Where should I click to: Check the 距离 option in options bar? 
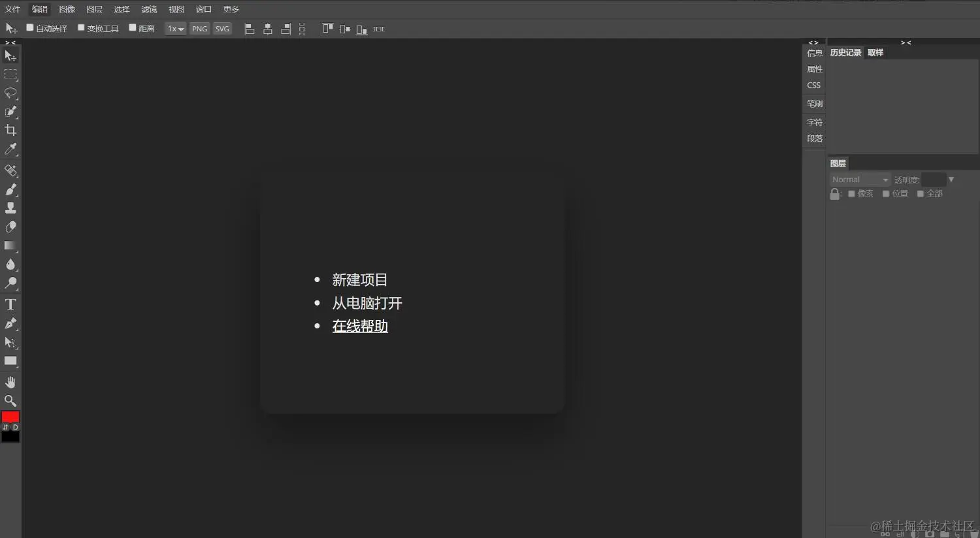[132, 27]
